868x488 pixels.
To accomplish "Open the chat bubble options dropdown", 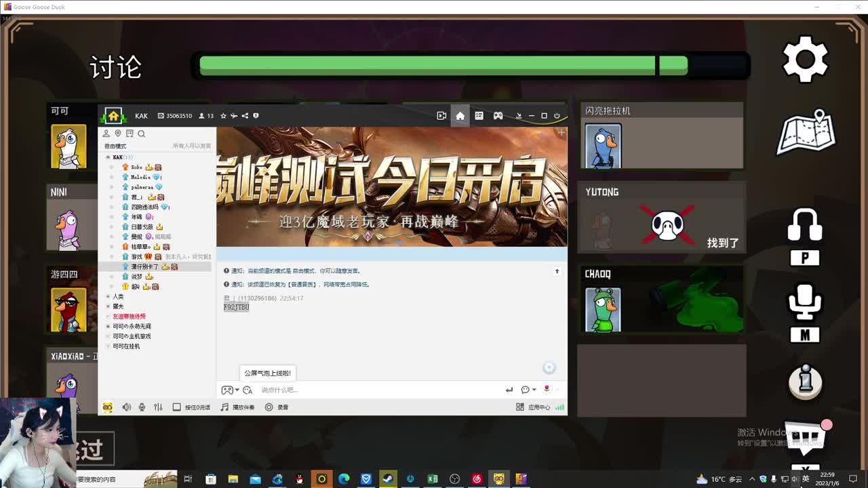I will 528,390.
